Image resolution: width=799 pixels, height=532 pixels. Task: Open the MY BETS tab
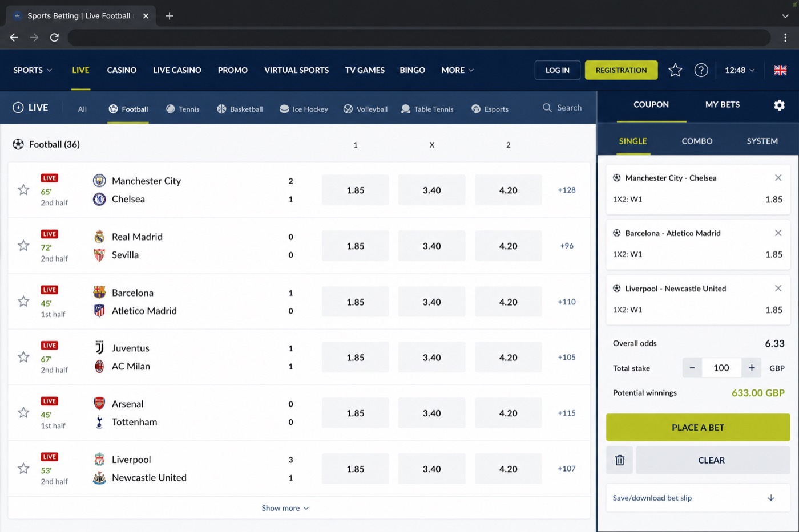coord(723,105)
